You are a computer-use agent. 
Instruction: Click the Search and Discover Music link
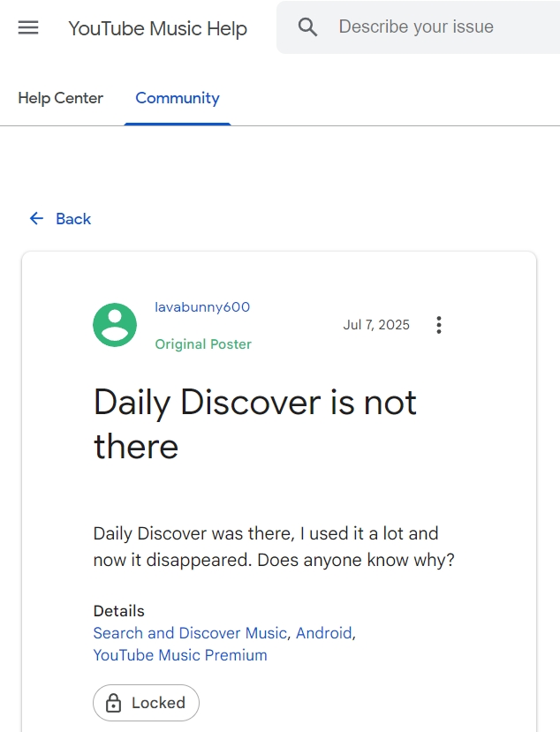(190, 633)
